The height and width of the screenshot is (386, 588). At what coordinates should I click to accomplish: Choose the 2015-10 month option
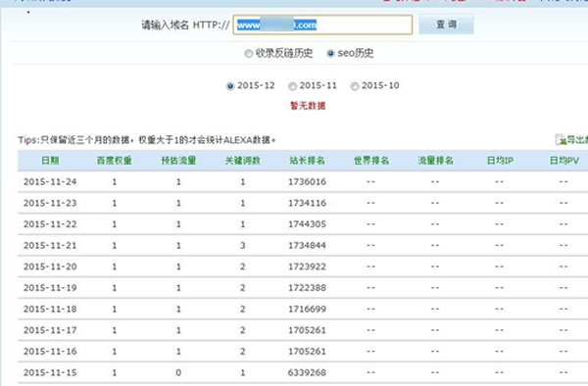point(355,86)
